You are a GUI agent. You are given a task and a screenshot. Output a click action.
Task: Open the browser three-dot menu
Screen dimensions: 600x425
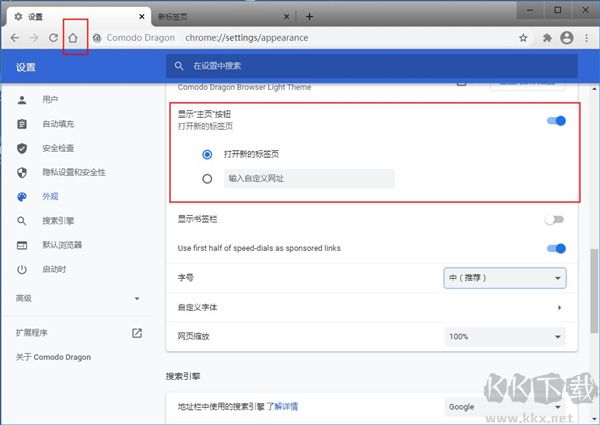pos(586,38)
